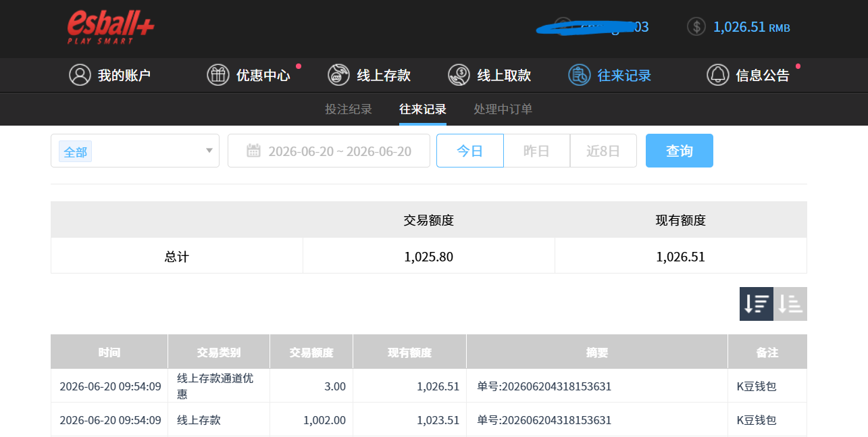Click the 往来记录 record search icon

click(x=580, y=75)
